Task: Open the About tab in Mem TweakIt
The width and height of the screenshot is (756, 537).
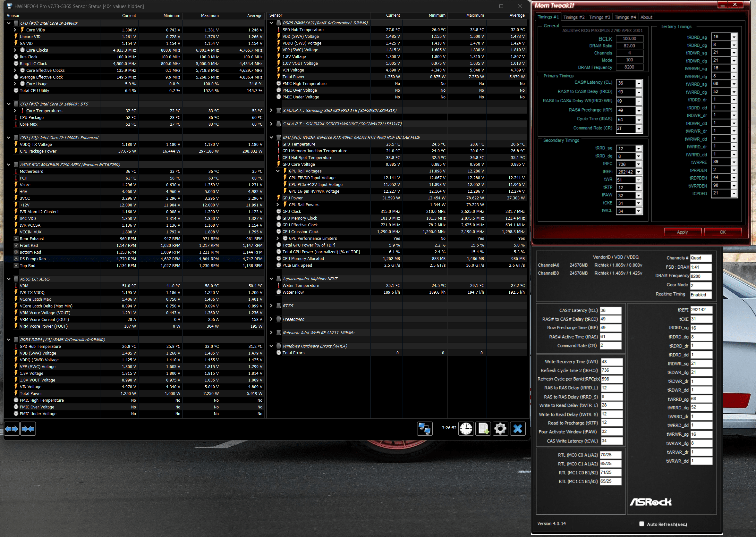Action: 646,17
